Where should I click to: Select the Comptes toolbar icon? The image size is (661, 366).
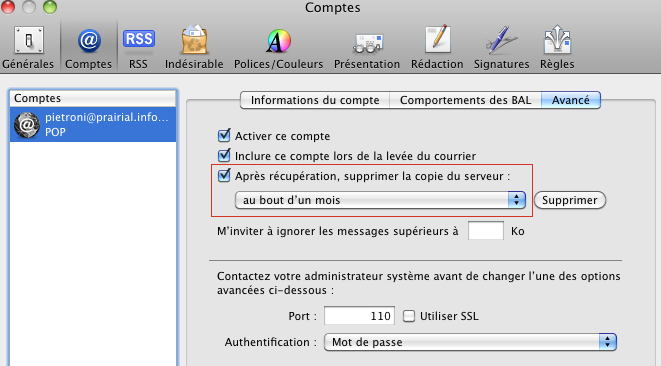(x=89, y=47)
